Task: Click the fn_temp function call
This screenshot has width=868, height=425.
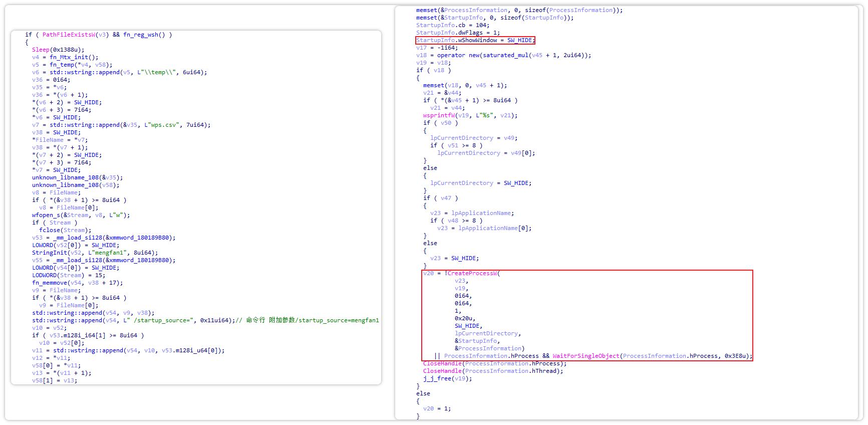Action: 62,65
